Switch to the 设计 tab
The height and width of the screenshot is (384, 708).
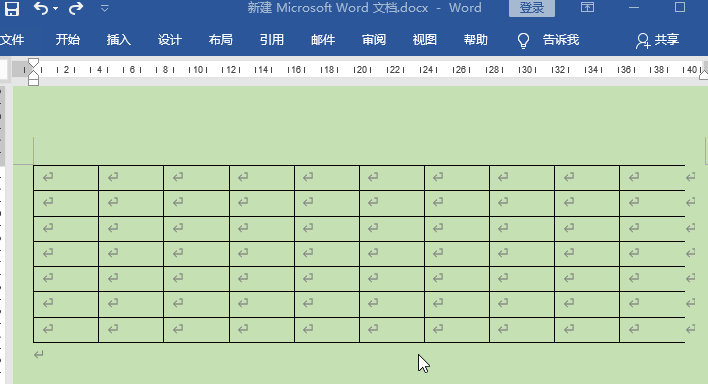tap(170, 40)
